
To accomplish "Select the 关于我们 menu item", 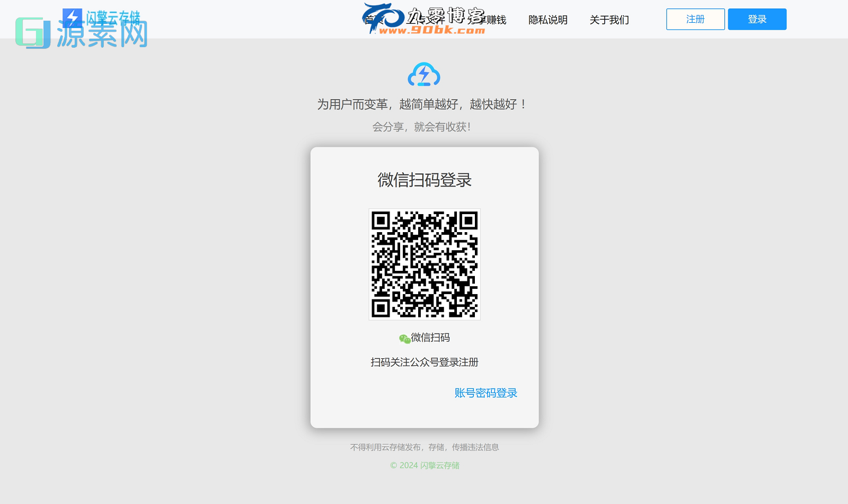I will 608,20.
